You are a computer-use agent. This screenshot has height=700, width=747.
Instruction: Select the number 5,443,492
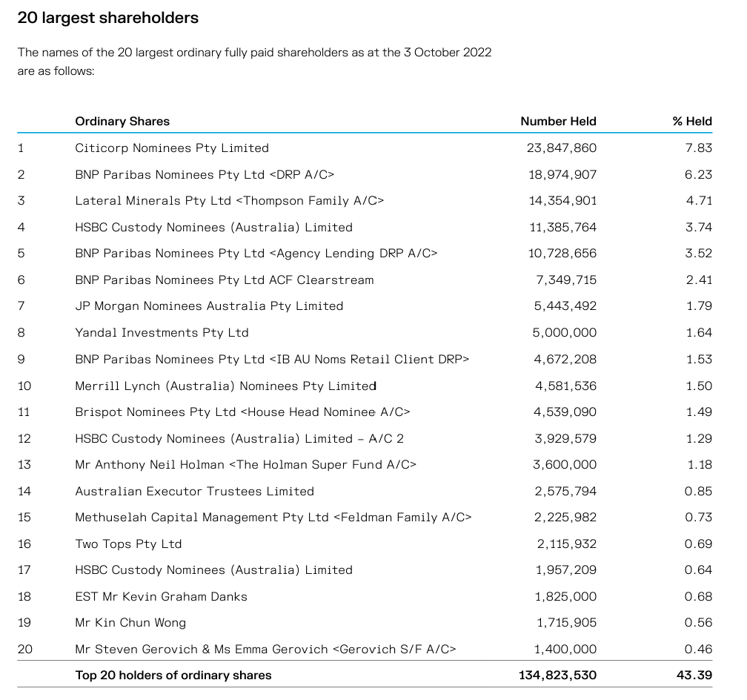click(x=565, y=306)
